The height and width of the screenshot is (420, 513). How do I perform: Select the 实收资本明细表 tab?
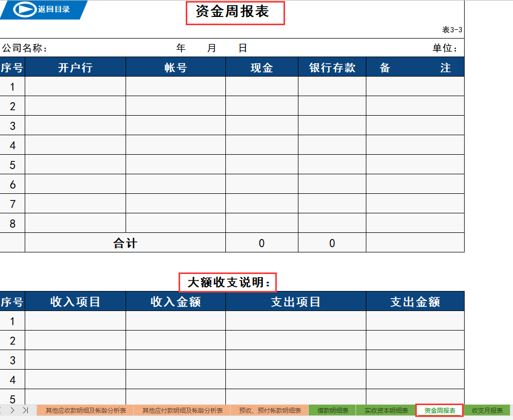coord(387,410)
